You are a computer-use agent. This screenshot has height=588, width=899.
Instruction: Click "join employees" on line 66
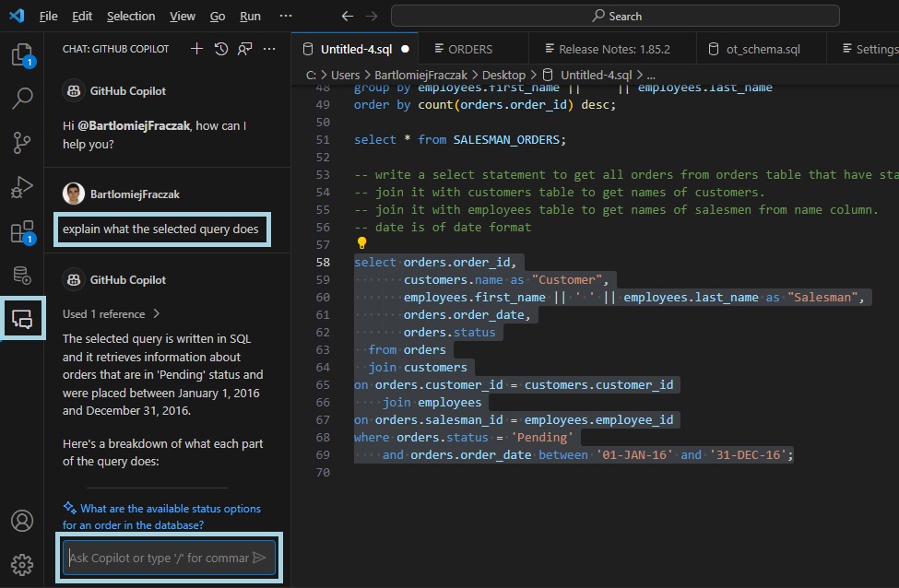[432, 402]
